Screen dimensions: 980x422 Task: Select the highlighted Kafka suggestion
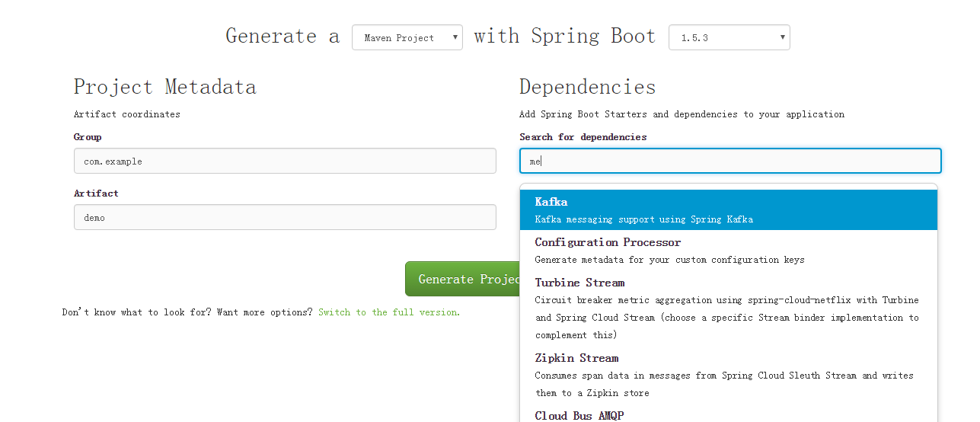pos(729,209)
